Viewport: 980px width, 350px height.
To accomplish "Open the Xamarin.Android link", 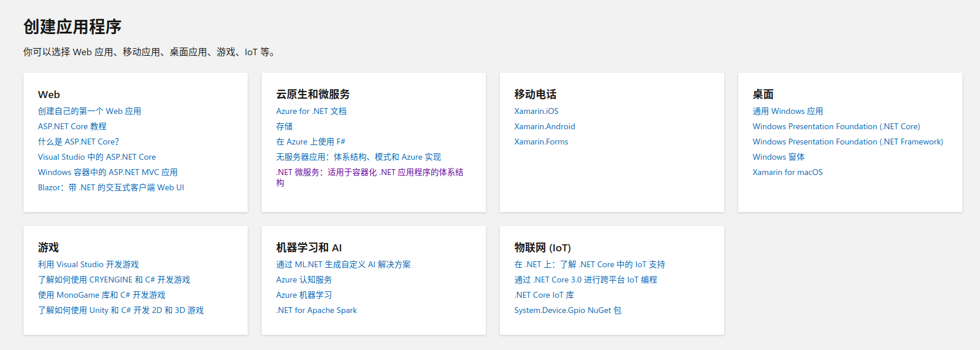I will click(x=545, y=126).
